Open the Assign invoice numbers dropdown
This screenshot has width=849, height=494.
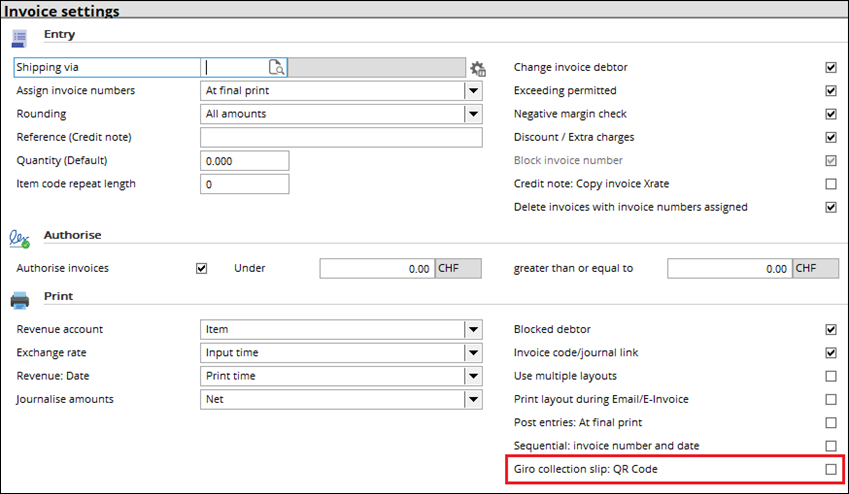473,91
